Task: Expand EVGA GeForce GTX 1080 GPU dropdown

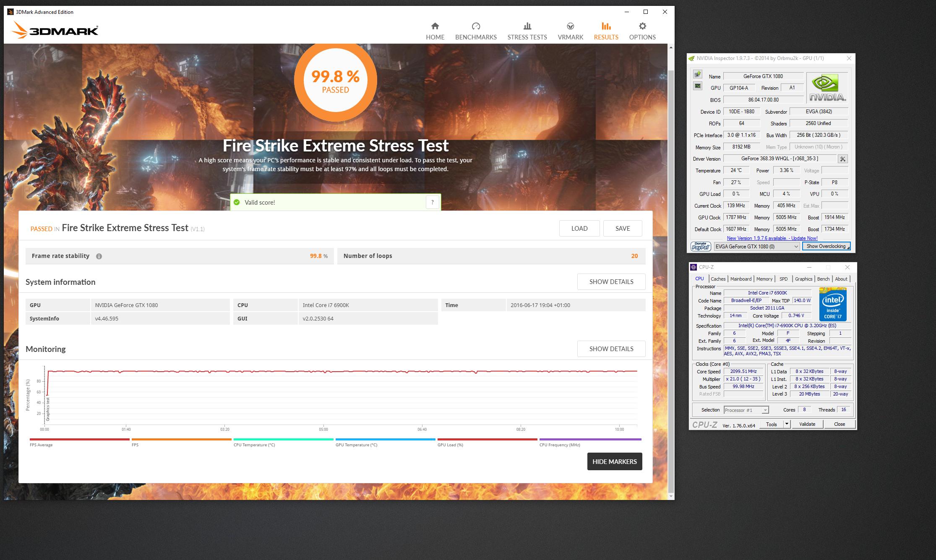Action: pos(796,247)
